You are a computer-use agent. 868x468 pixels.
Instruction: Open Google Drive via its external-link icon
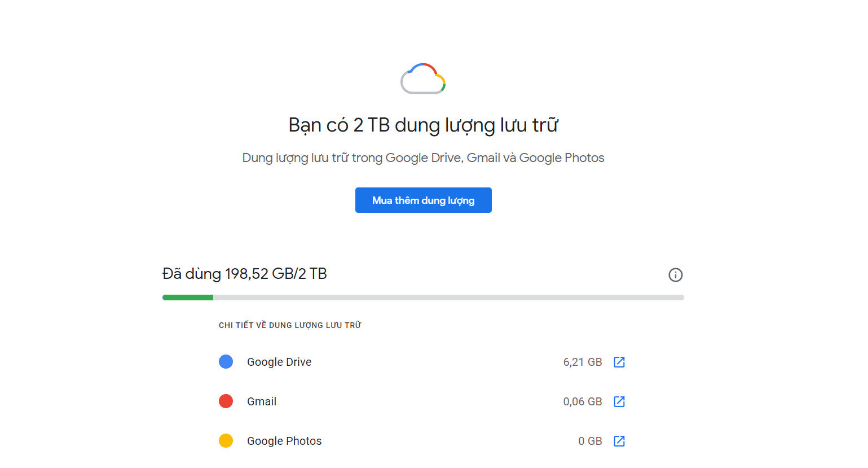coord(619,362)
